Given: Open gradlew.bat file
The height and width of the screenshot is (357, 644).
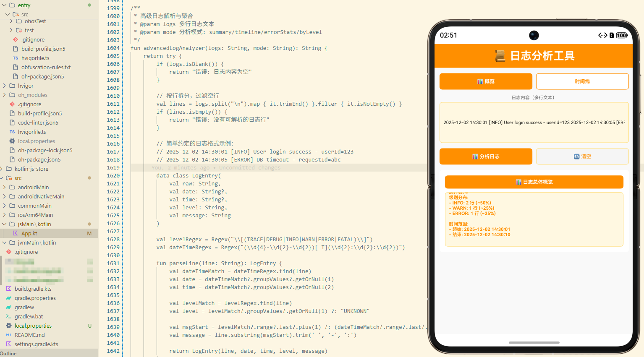Looking at the screenshot, I should (x=29, y=316).
